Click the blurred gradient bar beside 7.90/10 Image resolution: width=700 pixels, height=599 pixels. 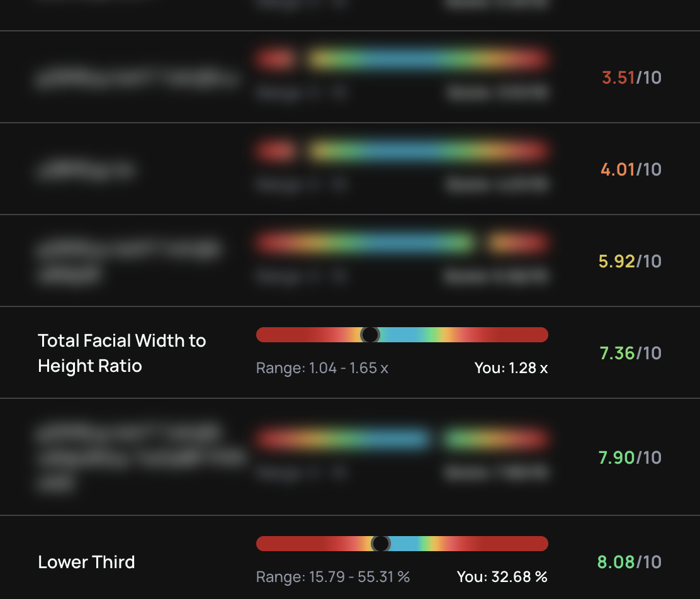[402, 439]
